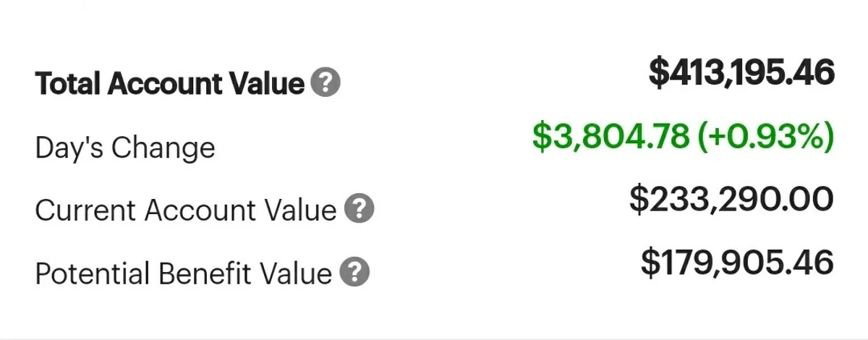
Task: Click the green (+0.93%) percentage
Action: (775, 136)
